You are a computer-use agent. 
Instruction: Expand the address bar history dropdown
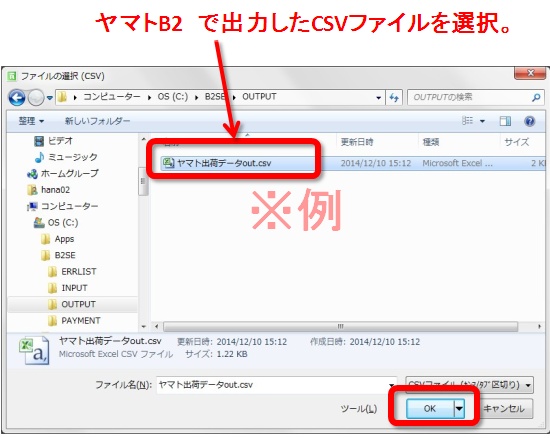click(378, 98)
